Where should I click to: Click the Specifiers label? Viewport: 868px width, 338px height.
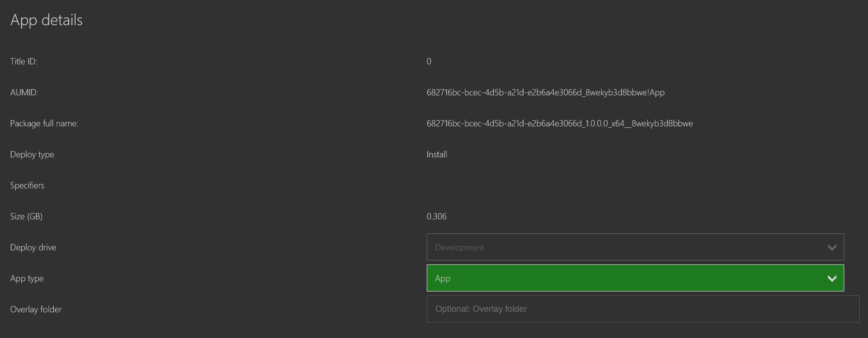pyautogui.click(x=27, y=185)
